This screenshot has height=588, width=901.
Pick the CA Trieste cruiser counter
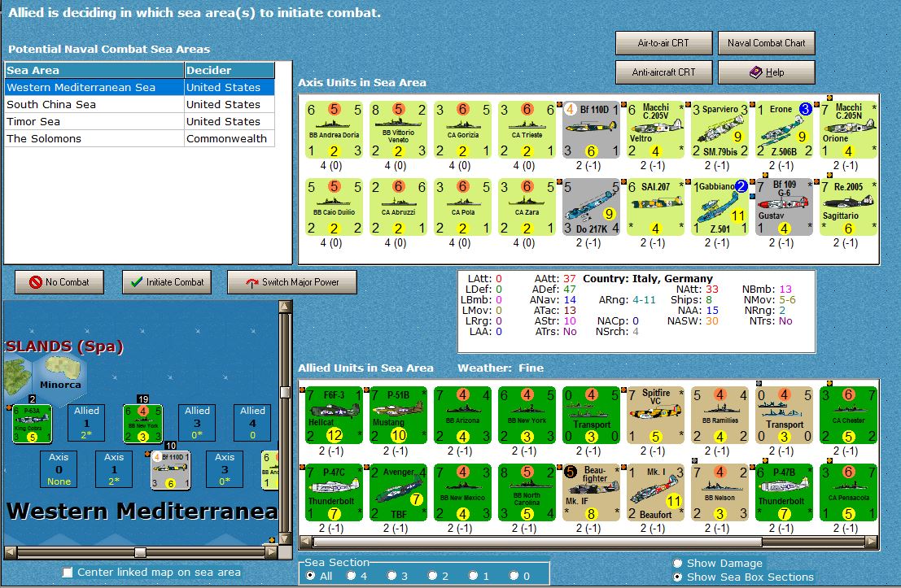tap(527, 130)
